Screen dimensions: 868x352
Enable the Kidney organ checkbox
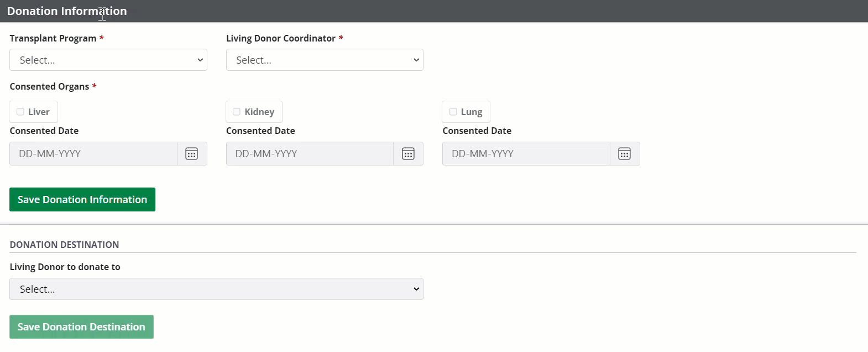coord(237,112)
